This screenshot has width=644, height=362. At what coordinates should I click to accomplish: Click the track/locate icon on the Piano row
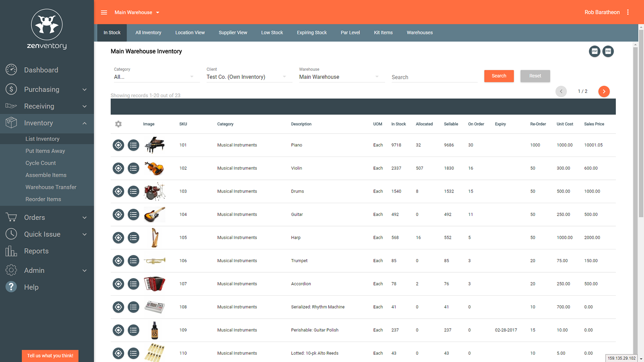point(118,145)
